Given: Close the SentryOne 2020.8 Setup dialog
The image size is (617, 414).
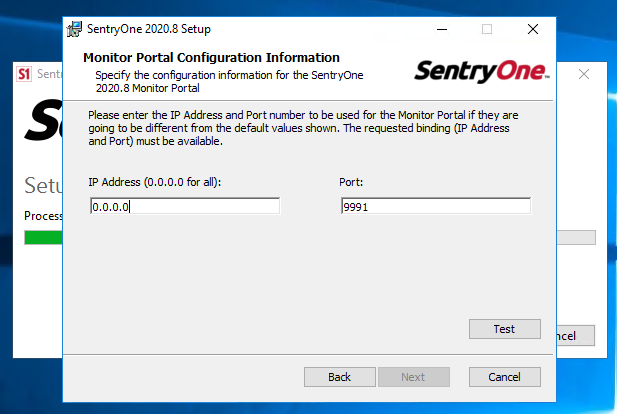Looking at the screenshot, I should (533, 29).
